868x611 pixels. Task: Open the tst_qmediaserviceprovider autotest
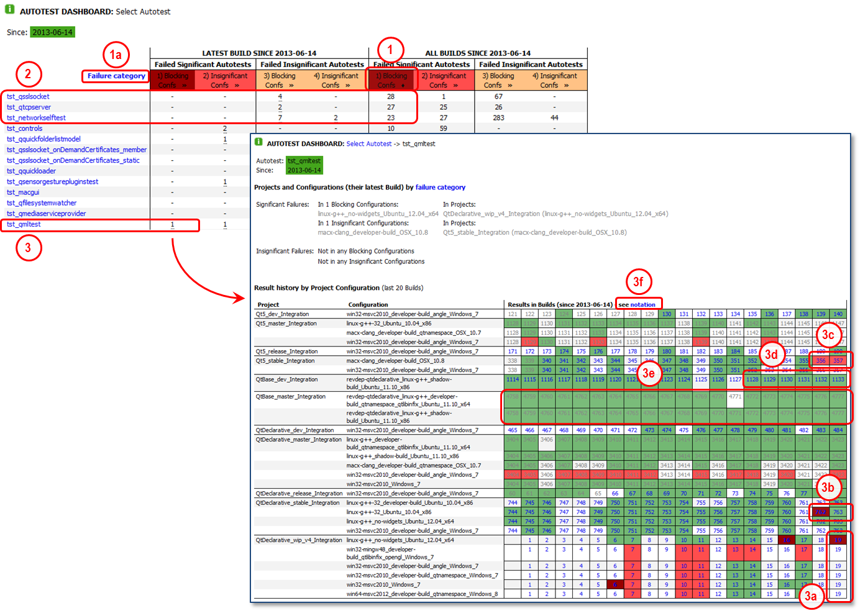point(46,214)
